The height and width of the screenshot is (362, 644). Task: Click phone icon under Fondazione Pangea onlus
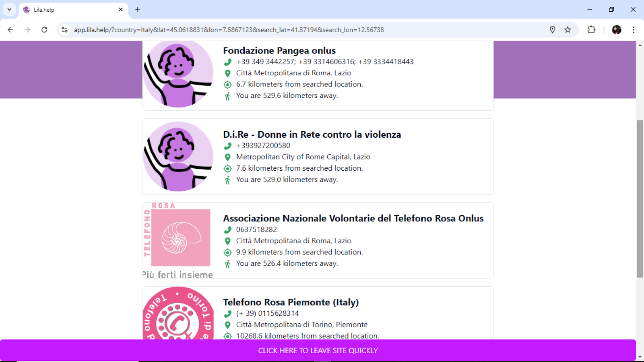227,62
